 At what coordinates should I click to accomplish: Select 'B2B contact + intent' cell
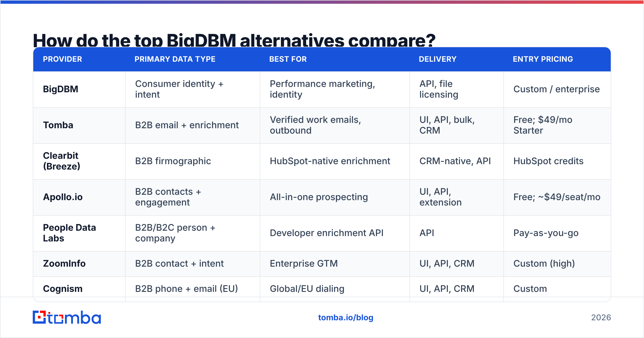point(193,264)
